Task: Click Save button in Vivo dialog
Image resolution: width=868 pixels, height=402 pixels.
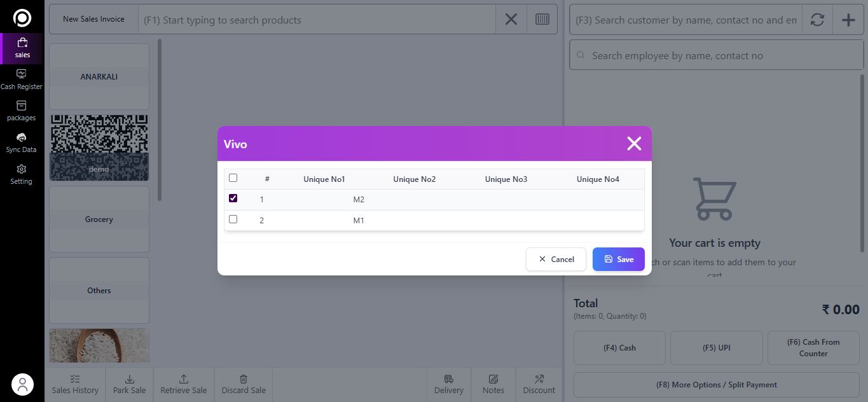Action: (x=618, y=259)
